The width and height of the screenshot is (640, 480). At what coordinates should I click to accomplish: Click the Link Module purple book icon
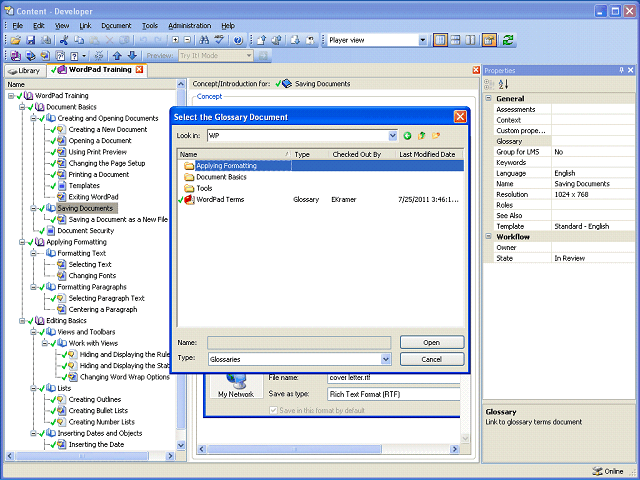pyautogui.click(x=16, y=56)
